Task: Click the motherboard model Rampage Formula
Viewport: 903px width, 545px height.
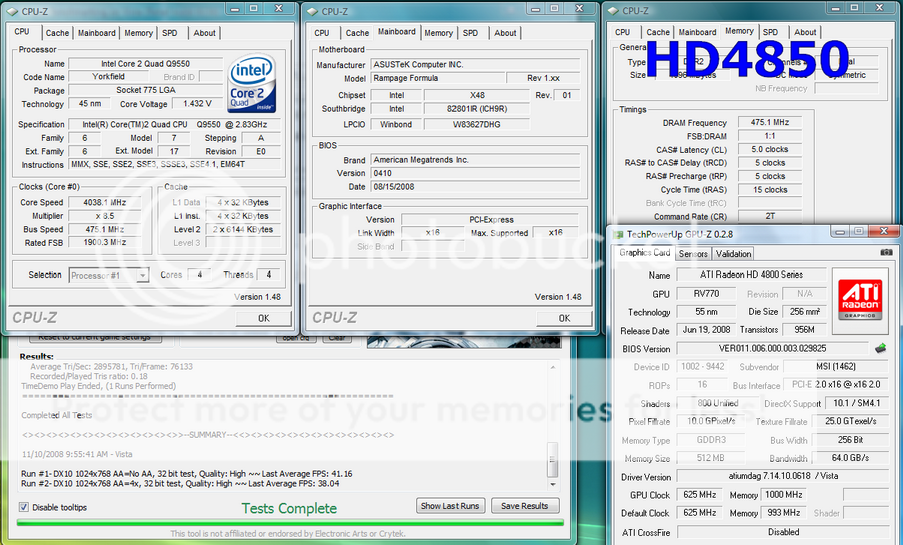Action: pyautogui.click(x=437, y=78)
